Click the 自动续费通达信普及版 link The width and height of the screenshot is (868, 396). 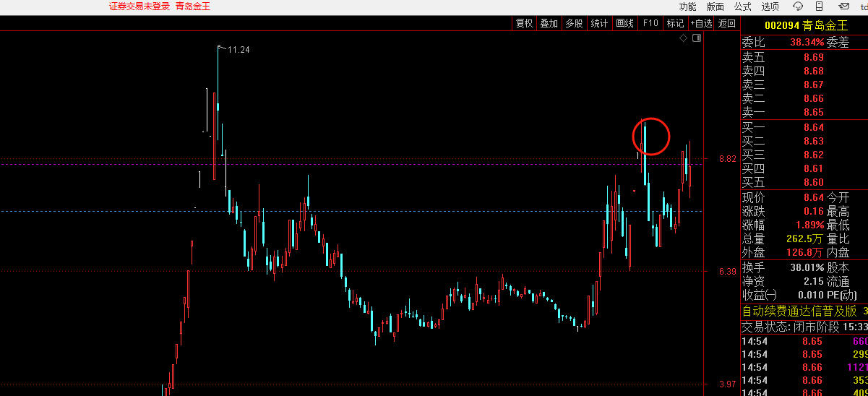pyautogui.click(x=799, y=311)
